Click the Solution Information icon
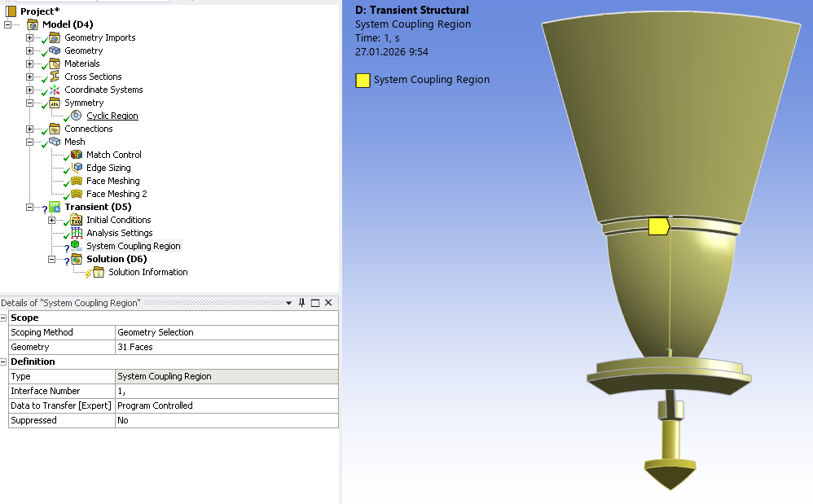The width and height of the screenshot is (813, 504). (x=99, y=272)
